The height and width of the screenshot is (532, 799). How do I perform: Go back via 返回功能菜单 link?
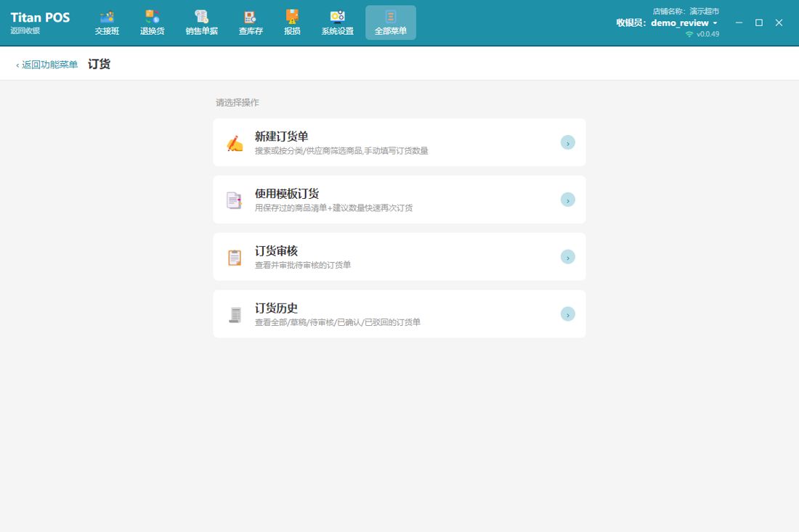(x=47, y=65)
